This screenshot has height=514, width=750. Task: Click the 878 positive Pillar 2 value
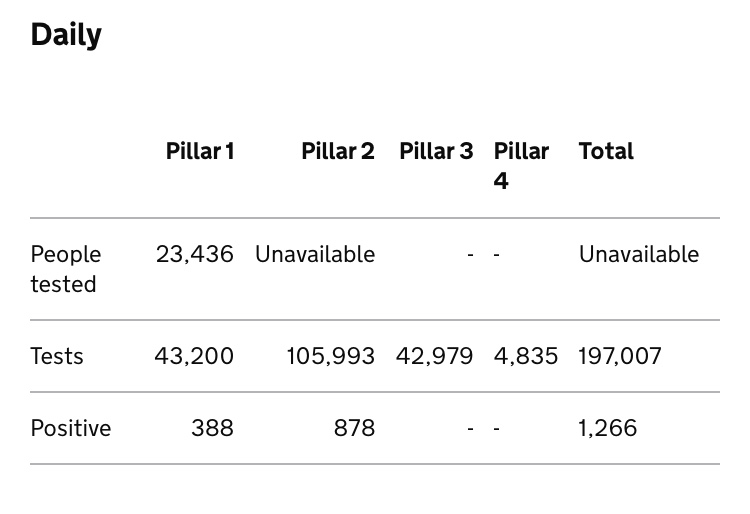click(x=354, y=428)
